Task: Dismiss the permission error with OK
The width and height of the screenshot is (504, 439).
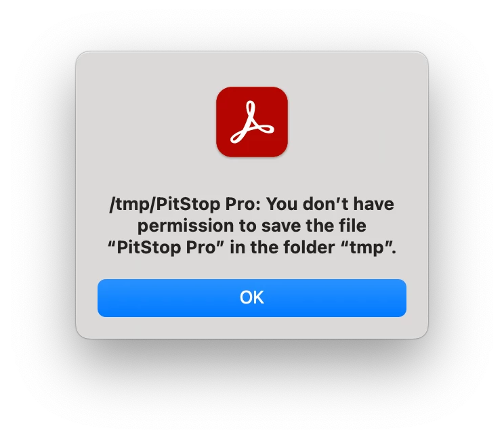Action: 252,297
